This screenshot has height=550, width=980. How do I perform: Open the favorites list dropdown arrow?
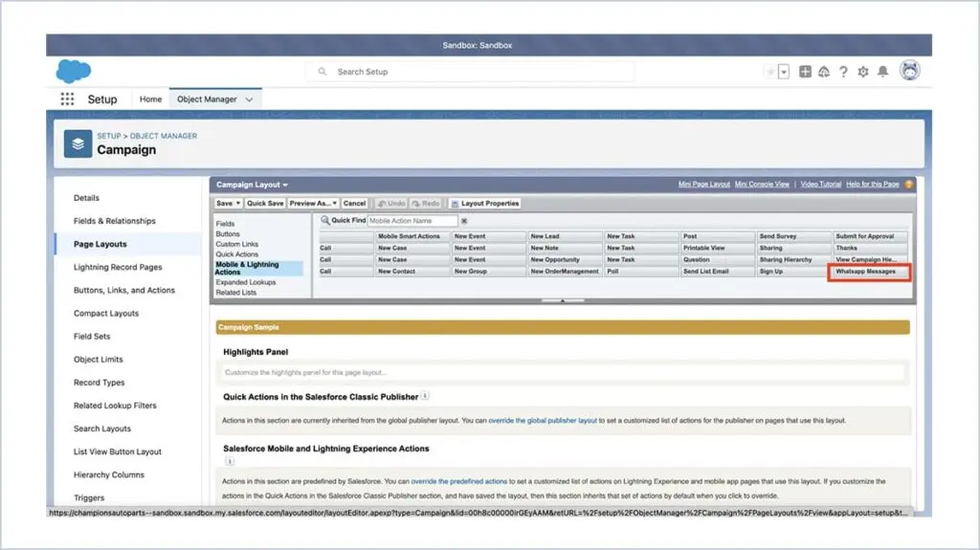(x=784, y=72)
